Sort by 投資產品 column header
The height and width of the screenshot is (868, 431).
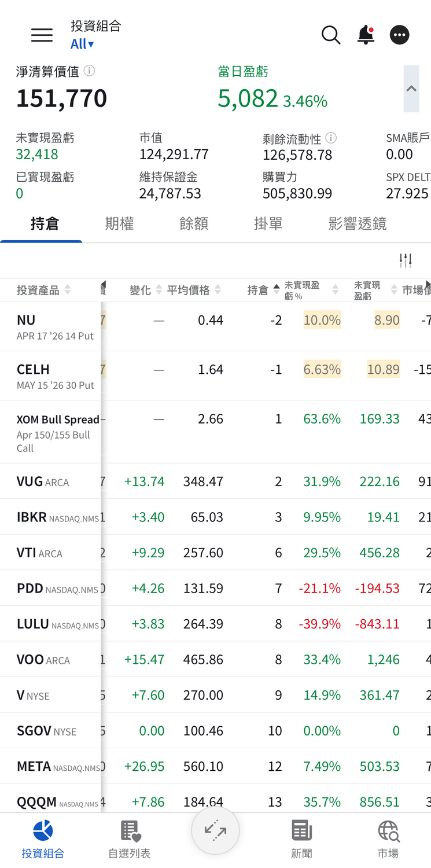pos(43,290)
